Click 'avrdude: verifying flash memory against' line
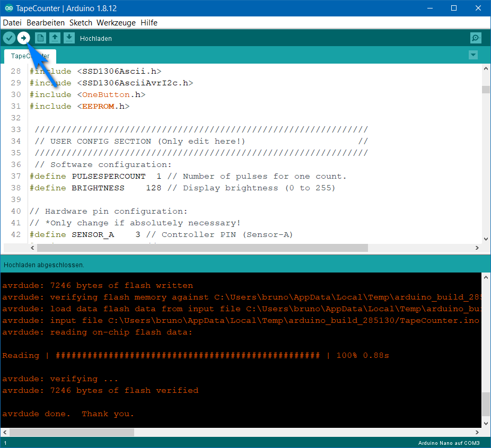491x448 pixels. (x=241, y=297)
